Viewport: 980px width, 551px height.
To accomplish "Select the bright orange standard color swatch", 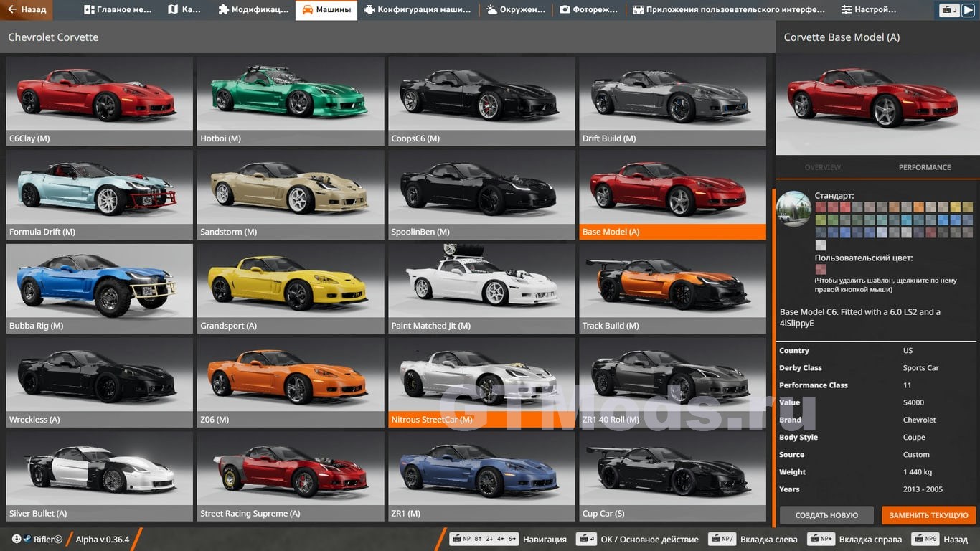I will 919,207.
